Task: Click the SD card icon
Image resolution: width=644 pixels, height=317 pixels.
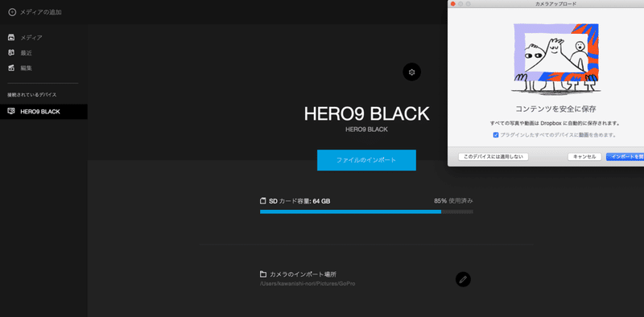Action: click(263, 201)
